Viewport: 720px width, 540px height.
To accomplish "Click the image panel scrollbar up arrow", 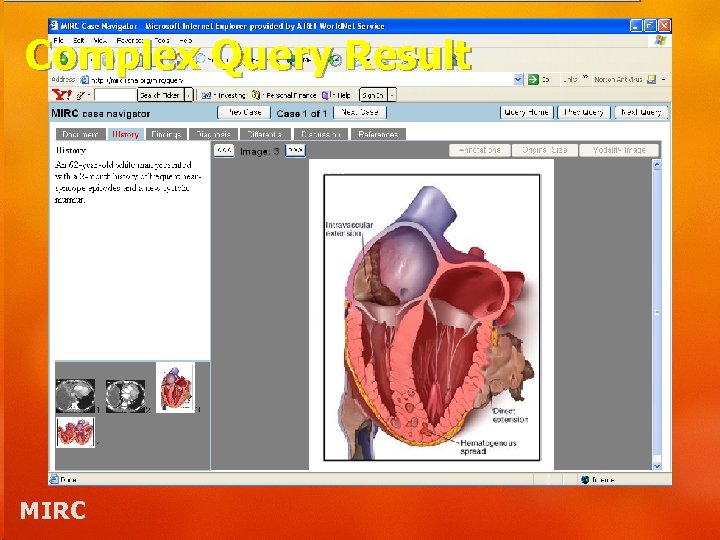I will [x=657, y=164].
